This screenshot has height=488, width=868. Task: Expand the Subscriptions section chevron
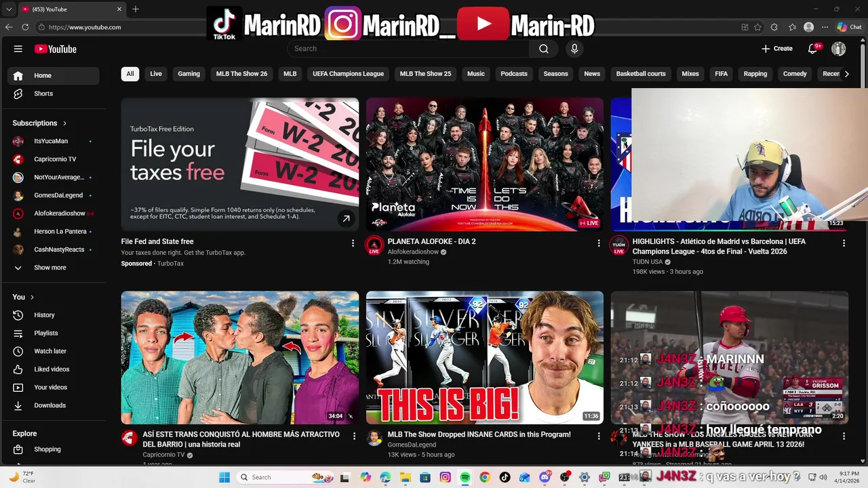click(65, 123)
